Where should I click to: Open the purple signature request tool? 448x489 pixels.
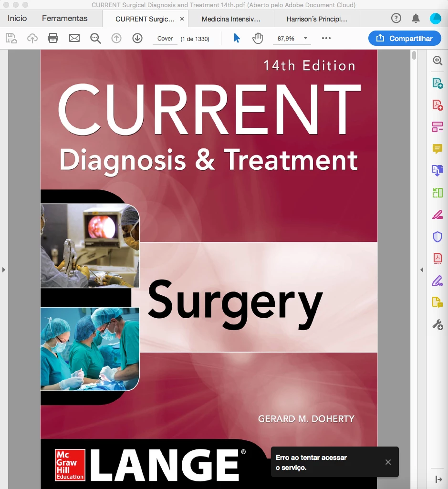tap(438, 281)
